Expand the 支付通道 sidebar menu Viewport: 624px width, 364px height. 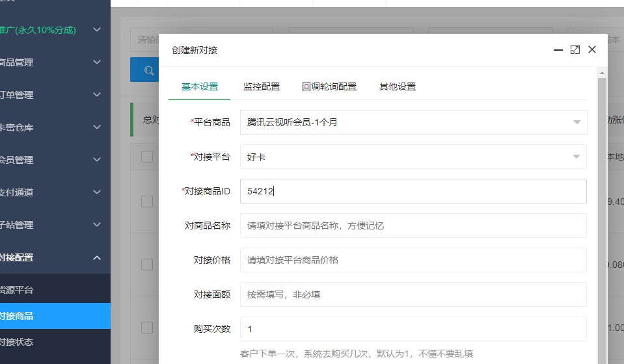click(55, 192)
